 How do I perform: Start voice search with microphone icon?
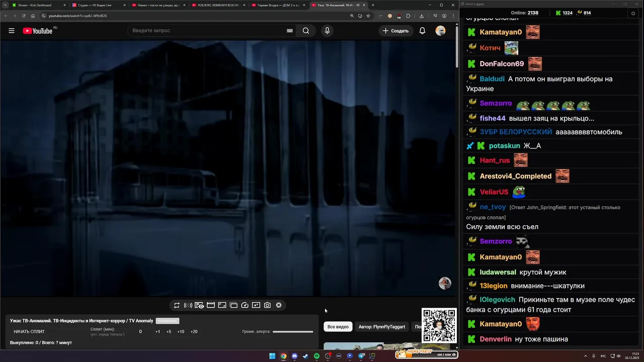pyautogui.click(x=327, y=31)
